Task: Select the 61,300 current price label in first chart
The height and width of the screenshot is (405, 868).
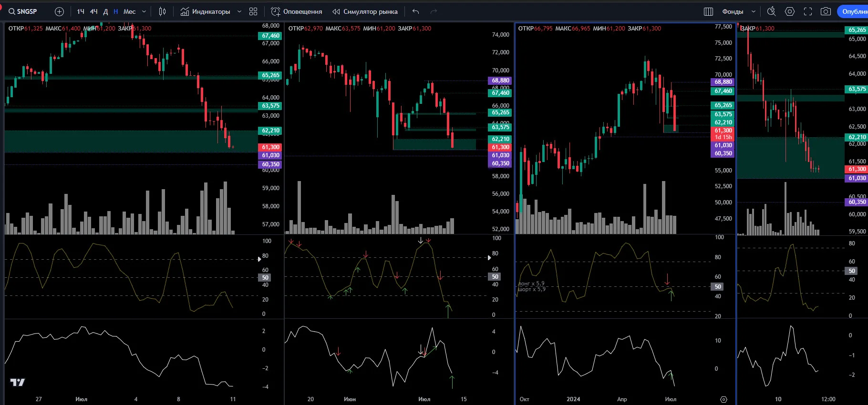Action: click(271, 147)
